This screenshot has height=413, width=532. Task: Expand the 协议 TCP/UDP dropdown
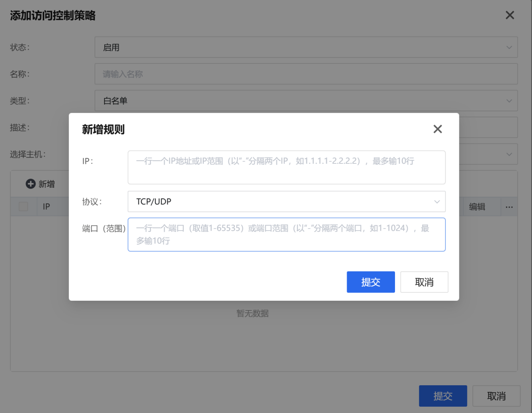point(286,202)
